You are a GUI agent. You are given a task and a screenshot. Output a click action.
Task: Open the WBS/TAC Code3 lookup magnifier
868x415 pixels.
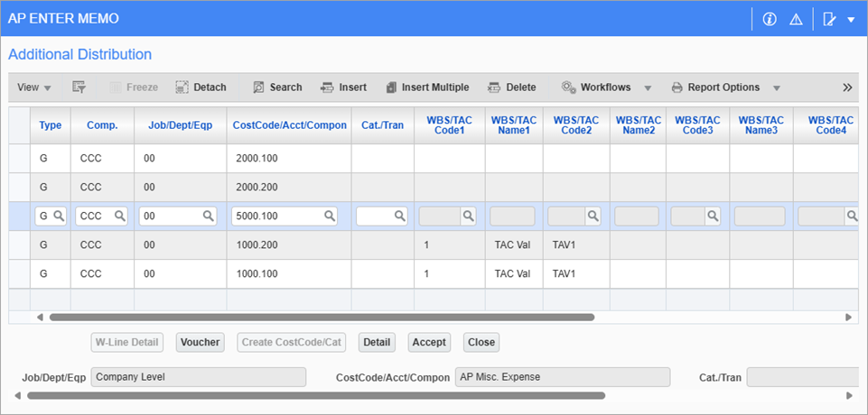tap(713, 216)
